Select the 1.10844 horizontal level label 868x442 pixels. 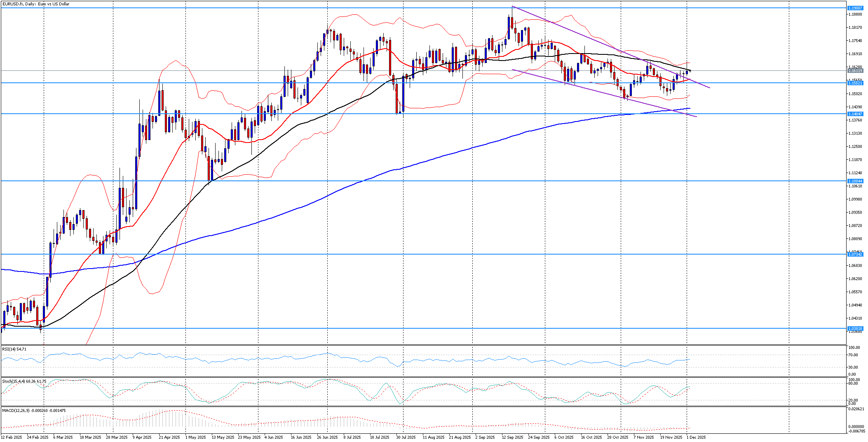point(854,181)
